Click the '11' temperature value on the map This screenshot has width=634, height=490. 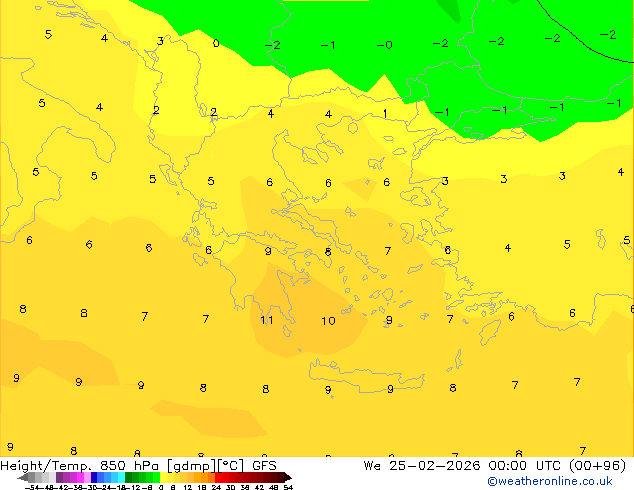pos(267,320)
